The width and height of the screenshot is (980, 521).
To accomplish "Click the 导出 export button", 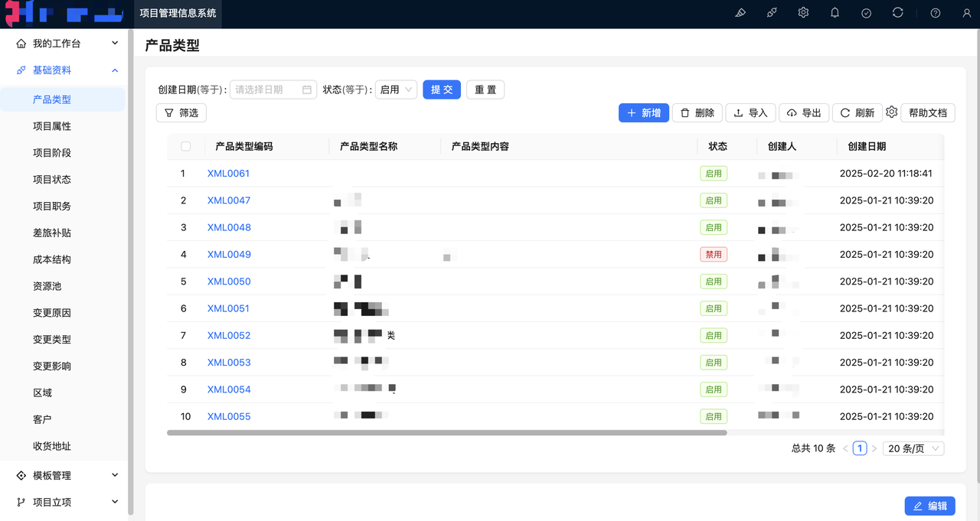I will point(804,112).
